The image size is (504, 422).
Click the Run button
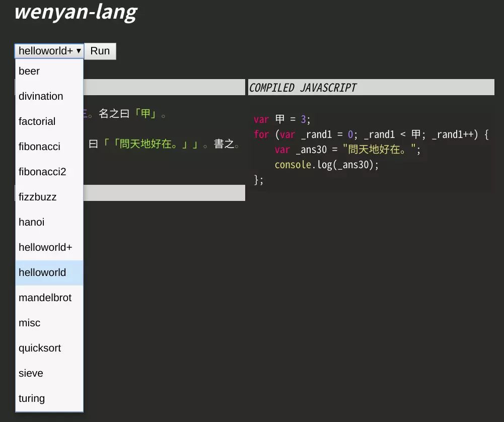tap(100, 51)
